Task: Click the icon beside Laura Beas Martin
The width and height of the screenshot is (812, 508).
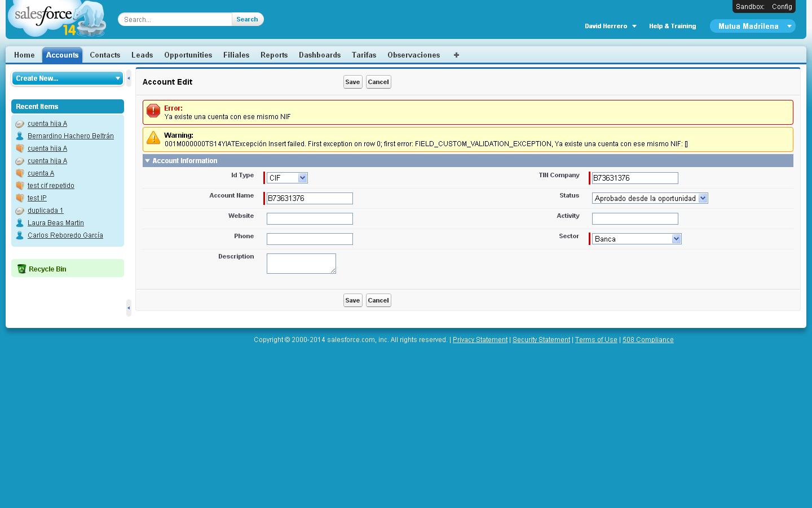Action: [x=20, y=223]
